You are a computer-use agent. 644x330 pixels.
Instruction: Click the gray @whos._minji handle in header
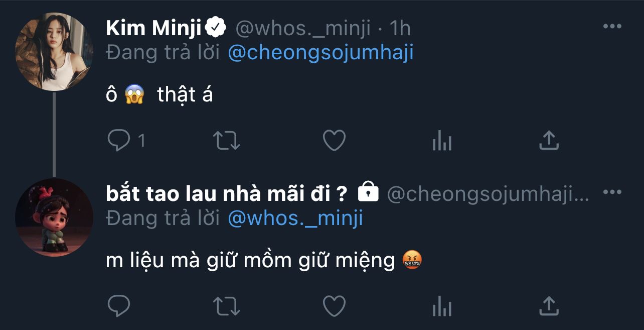302,29
